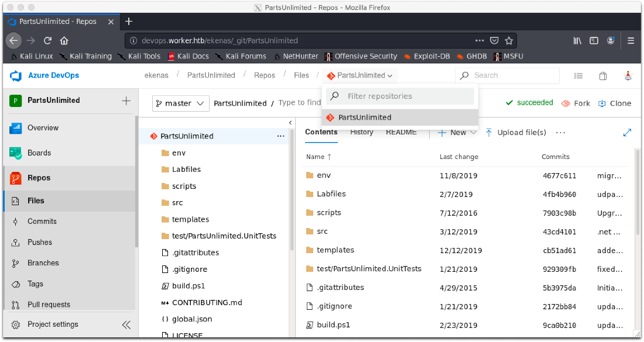The image size is (644, 342).
Task: Switch to the README tab
Action: (x=401, y=132)
